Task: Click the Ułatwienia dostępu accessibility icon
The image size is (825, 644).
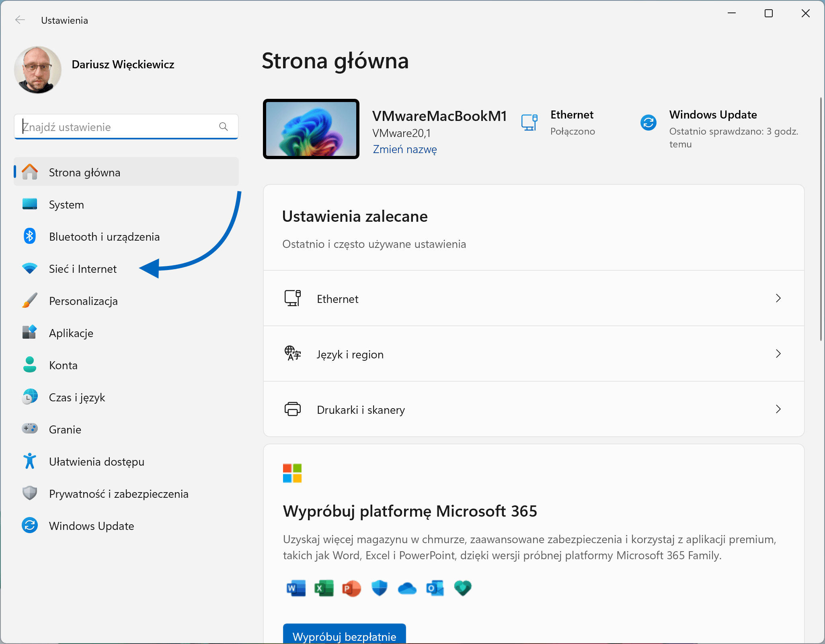Action: point(30,461)
